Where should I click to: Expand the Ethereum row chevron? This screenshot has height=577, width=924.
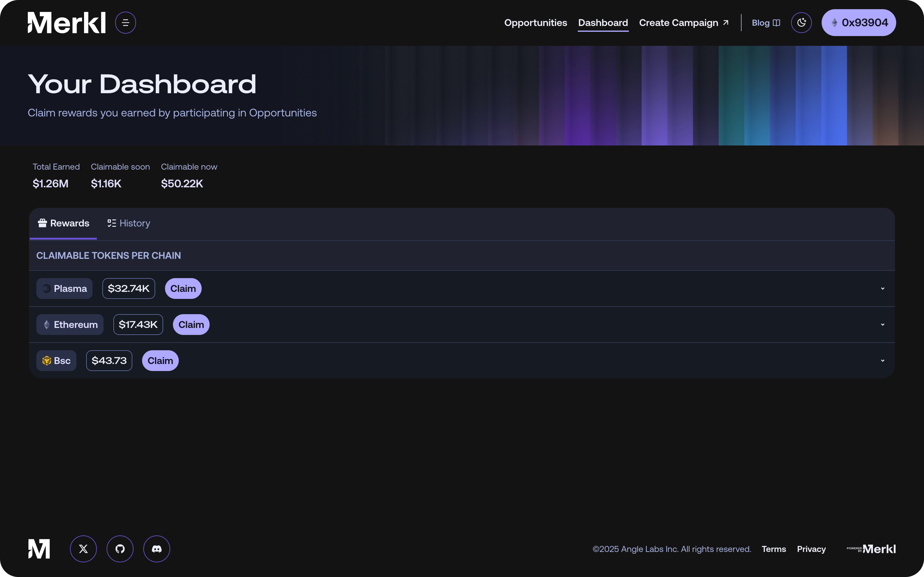[882, 324]
